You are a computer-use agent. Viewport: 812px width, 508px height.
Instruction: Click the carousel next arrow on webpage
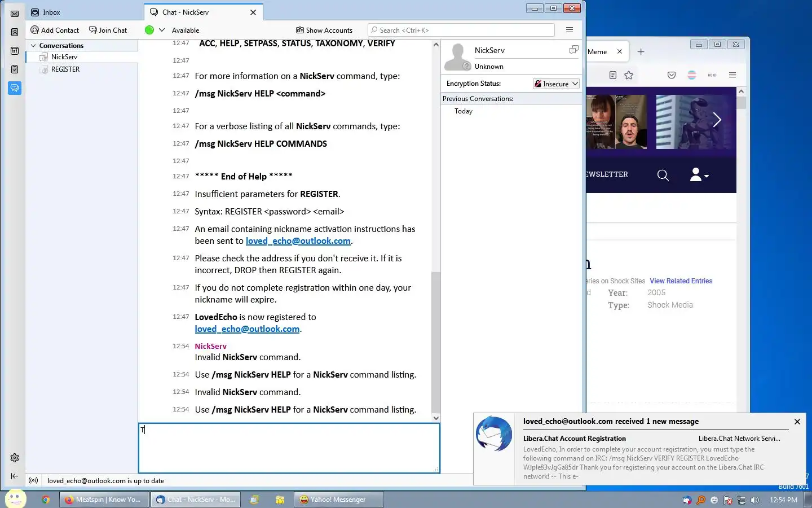coord(717,120)
